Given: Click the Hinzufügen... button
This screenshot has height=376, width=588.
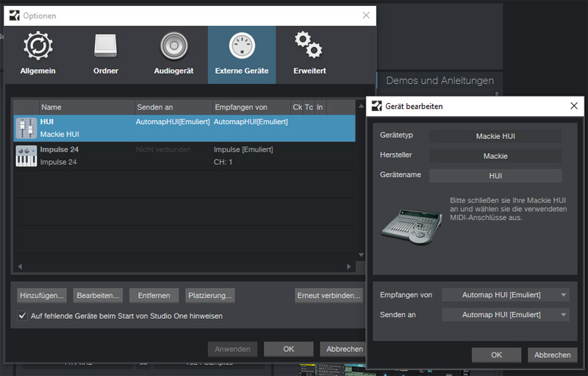Looking at the screenshot, I should 43,295.
